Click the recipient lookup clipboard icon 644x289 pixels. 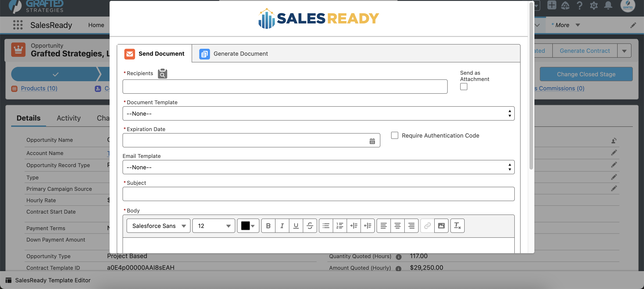[162, 74]
